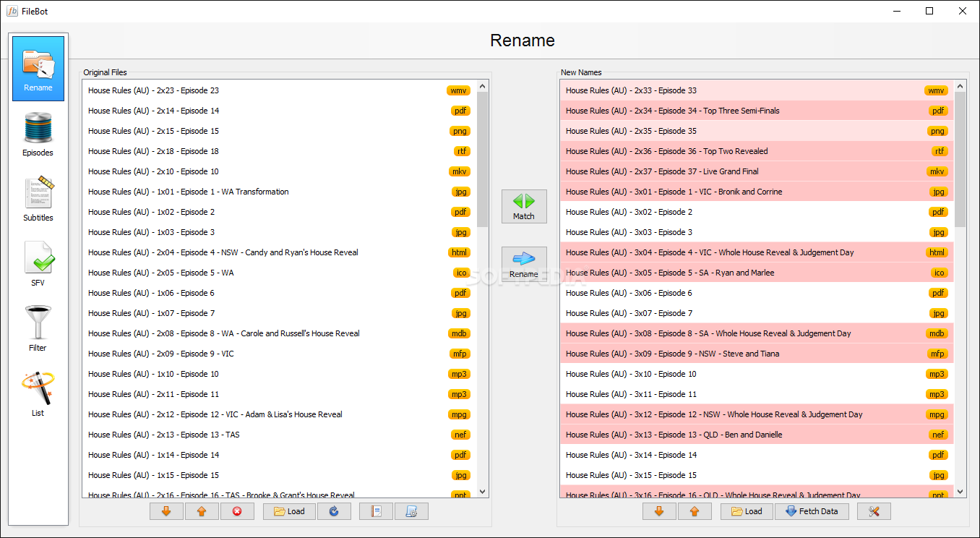Remove selected item with red X button
The image size is (980, 538).
237,511
